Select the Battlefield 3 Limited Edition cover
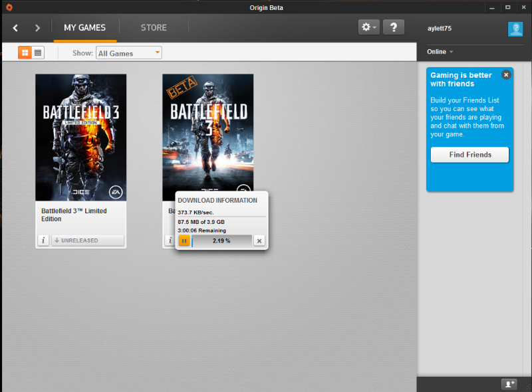Screen dimensions: 532x392 [80, 138]
